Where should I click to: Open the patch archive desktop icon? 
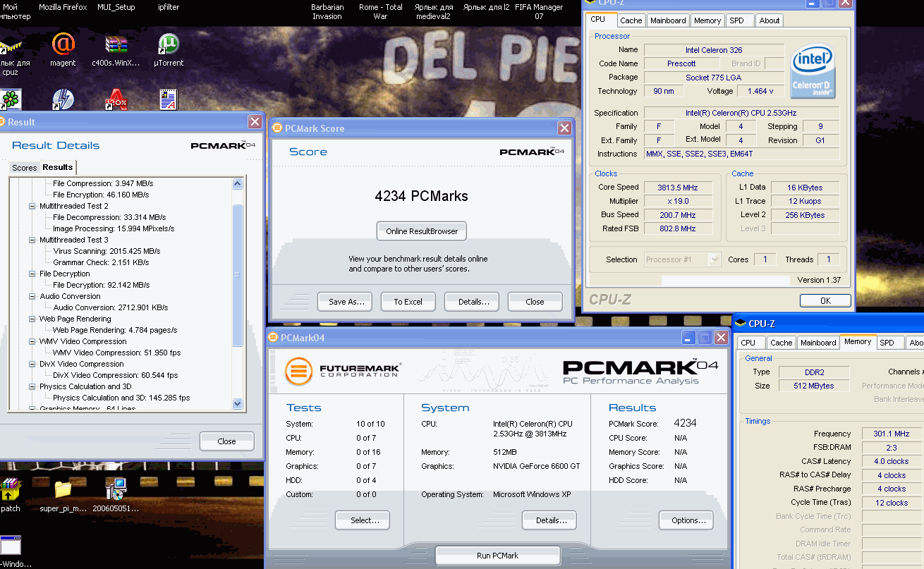pos(10,489)
